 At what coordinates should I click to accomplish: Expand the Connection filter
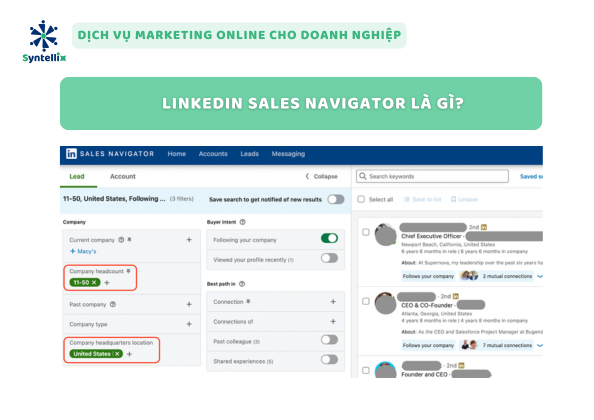point(333,301)
